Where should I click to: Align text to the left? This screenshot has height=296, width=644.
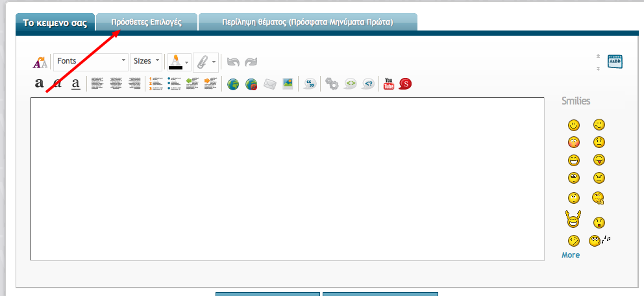[98, 83]
